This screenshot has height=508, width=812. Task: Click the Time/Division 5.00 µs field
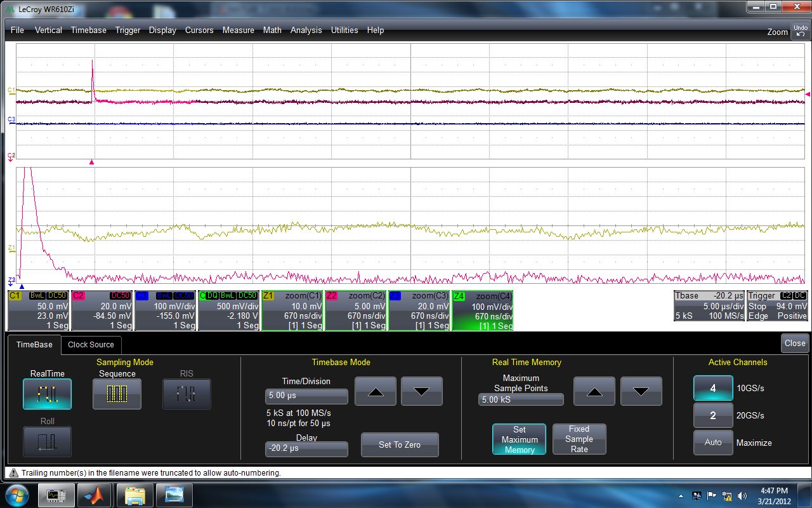(306, 397)
